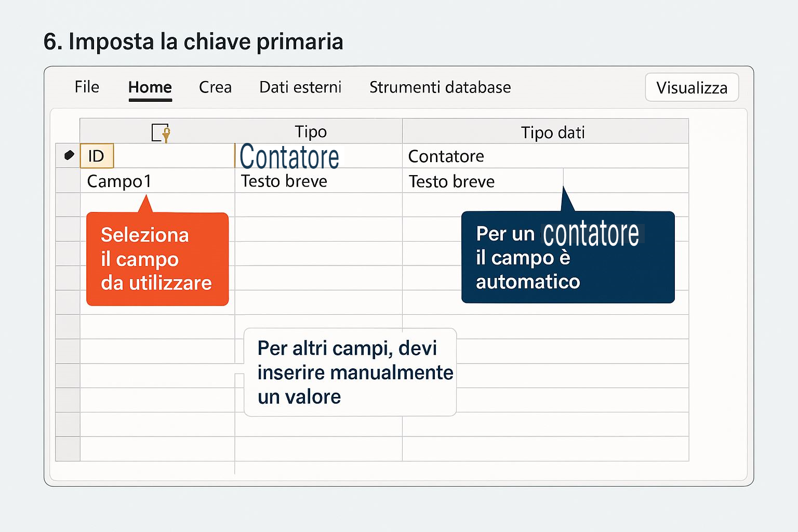Switch to the Home tab
Screen dimensions: 798x532
tap(150, 87)
